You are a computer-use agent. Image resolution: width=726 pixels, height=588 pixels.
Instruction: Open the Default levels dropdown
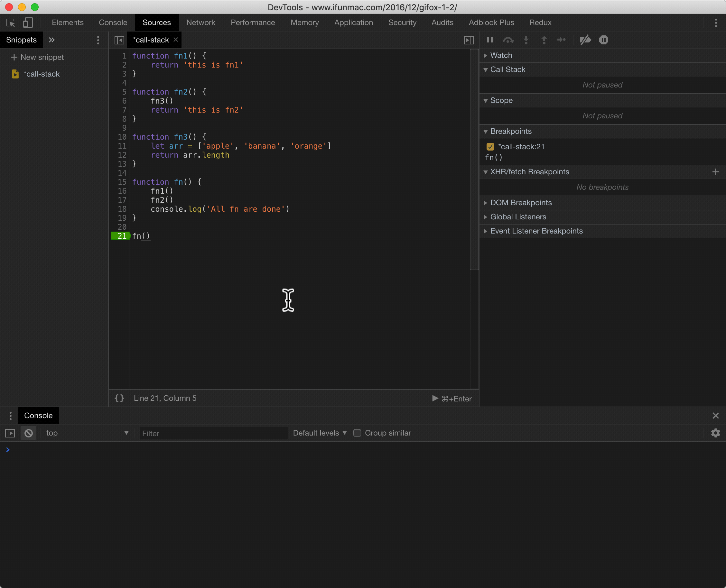tap(320, 433)
